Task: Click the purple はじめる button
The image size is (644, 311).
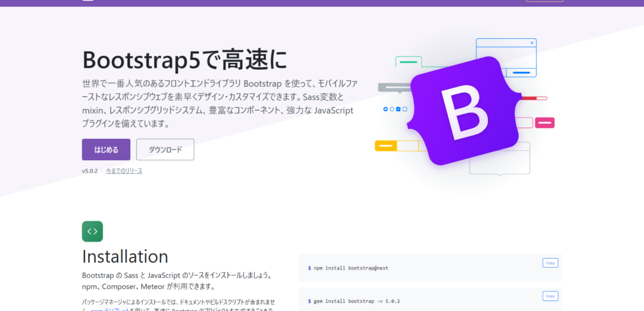Action: (106, 150)
